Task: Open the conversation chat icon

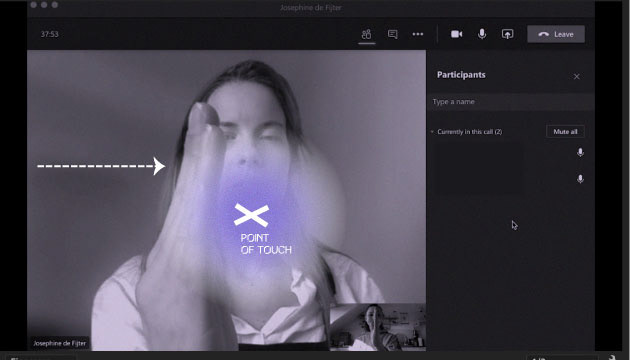Action: click(392, 34)
